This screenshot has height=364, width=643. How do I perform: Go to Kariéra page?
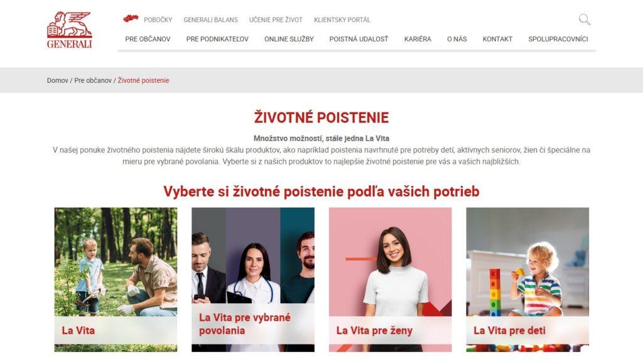[418, 39]
